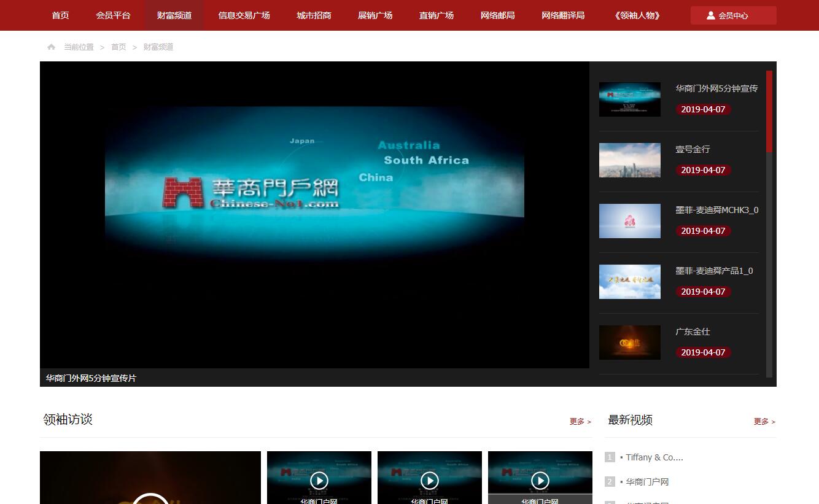Click the 2019-04-07 date badge under 壹号金行
The height and width of the screenshot is (504, 819).
coord(703,170)
